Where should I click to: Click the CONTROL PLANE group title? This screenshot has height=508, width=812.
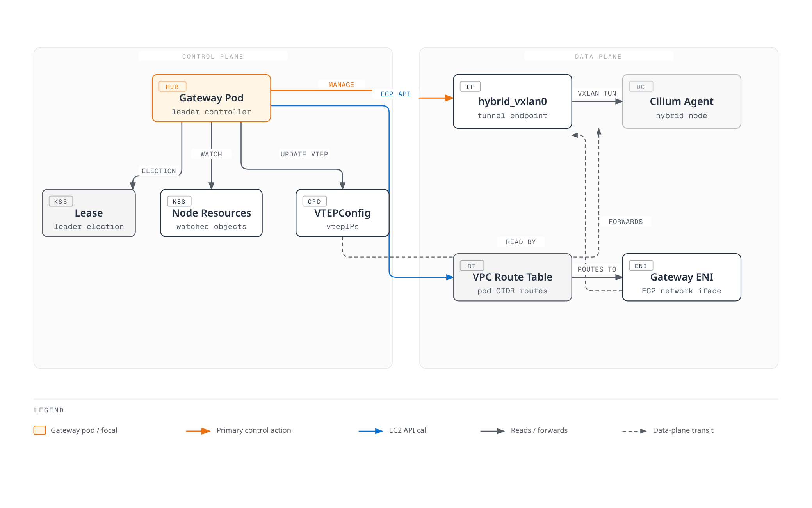coord(213,57)
